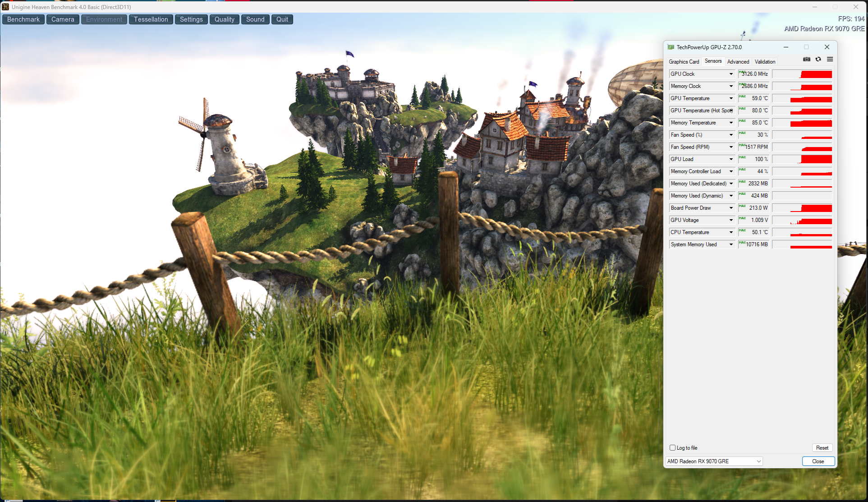The width and height of the screenshot is (868, 502).
Task: Switch to the Advanced tab
Action: coord(738,62)
